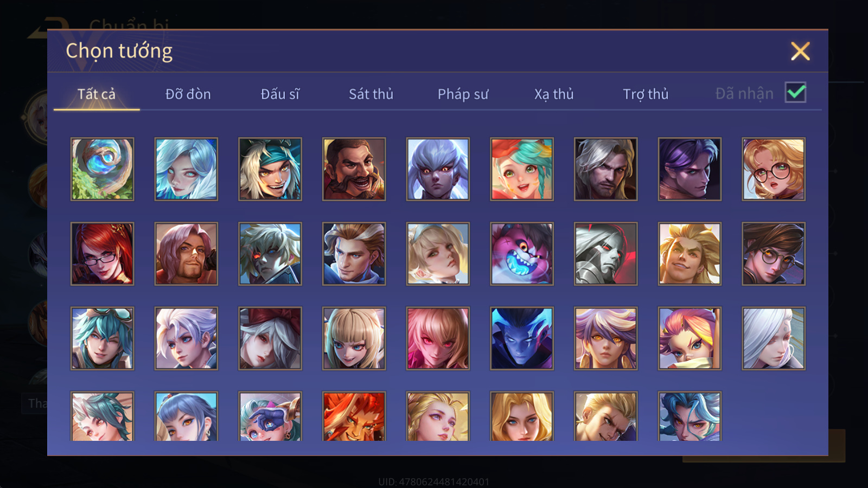This screenshot has height=488, width=868.
Task: Switch to the Đỡ đòn tab
Action: point(188,94)
